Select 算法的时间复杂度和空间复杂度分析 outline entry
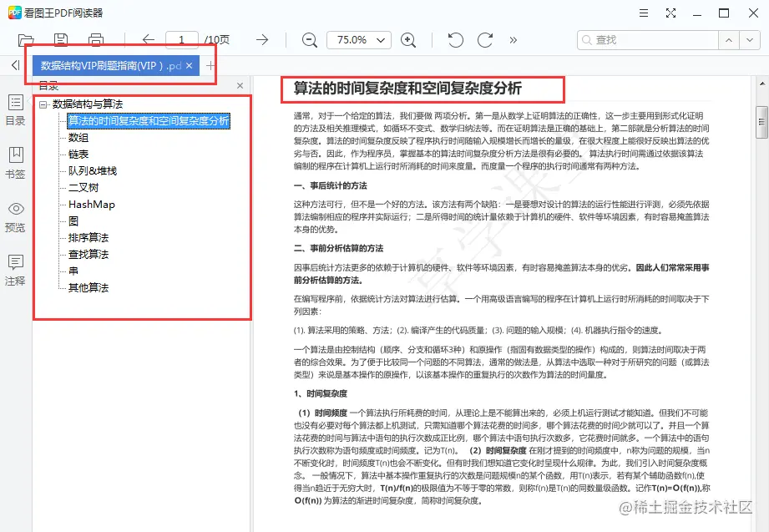The height and width of the screenshot is (532, 769). (x=149, y=121)
